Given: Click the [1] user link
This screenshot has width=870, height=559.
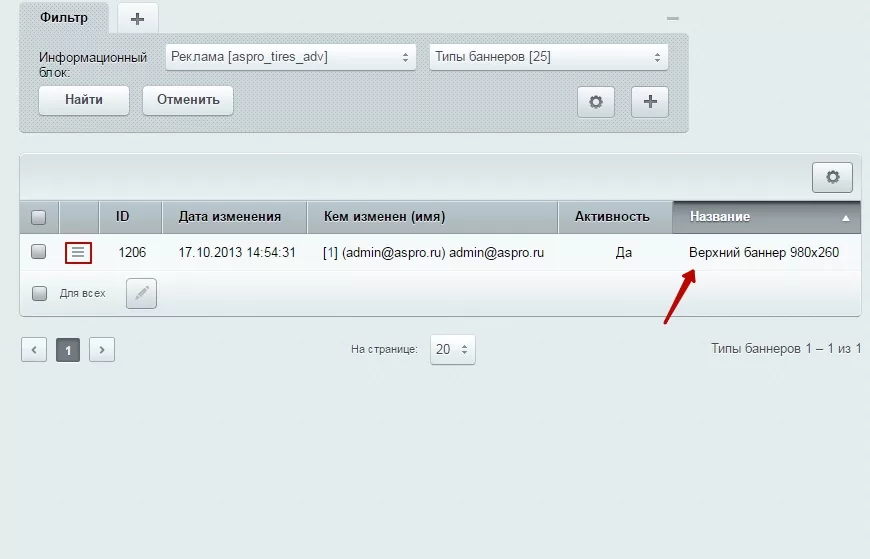Looking at the screenshot, I should pos(330,253).
